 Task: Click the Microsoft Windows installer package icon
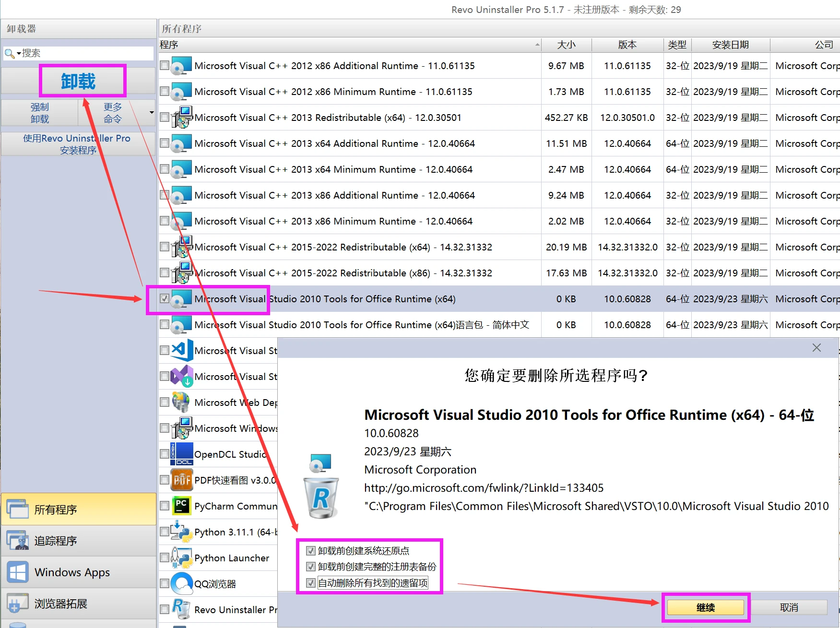point(182,428)
